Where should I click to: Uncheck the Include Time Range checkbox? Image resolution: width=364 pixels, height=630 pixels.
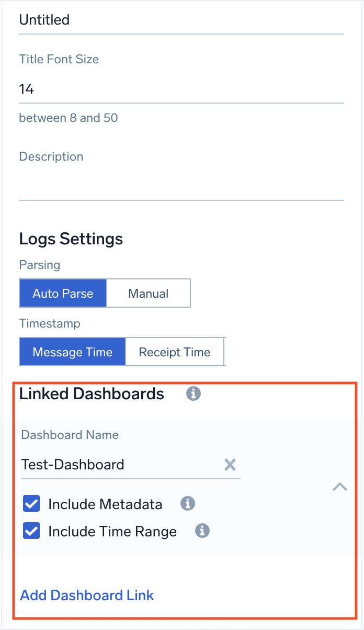[x=31, y=531]
